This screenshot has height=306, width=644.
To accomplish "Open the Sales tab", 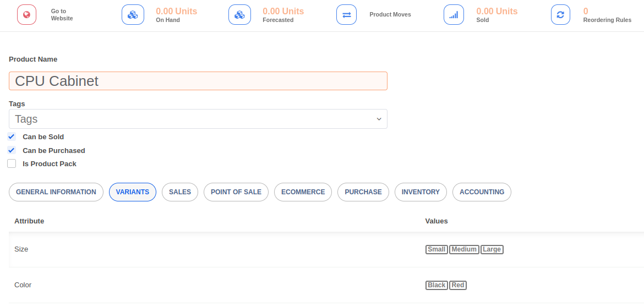I will (x=180, y=192).
